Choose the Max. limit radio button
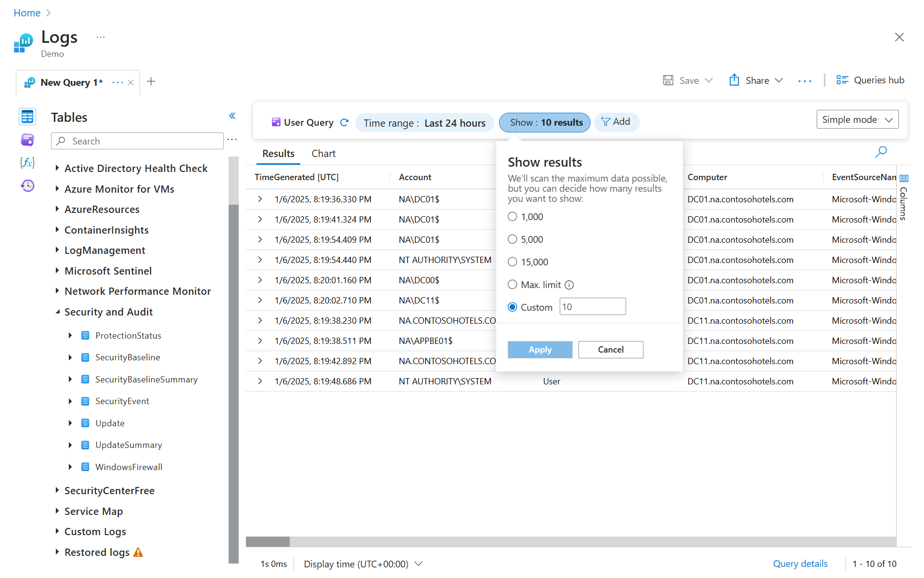Screen dimensions: 924x578 pyautogui.click(x=513, y=285)
